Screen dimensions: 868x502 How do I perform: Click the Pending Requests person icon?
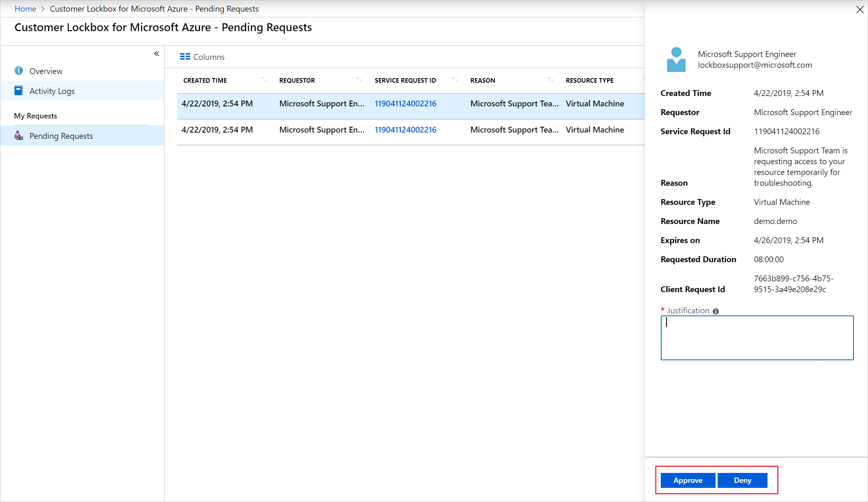[19, 135]
